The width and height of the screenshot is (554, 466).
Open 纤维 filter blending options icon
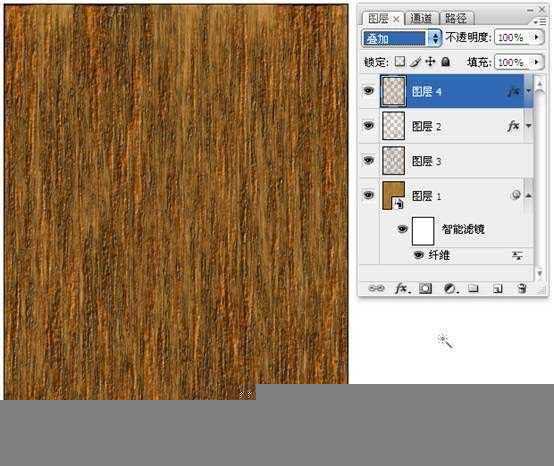tap(517, 255)
